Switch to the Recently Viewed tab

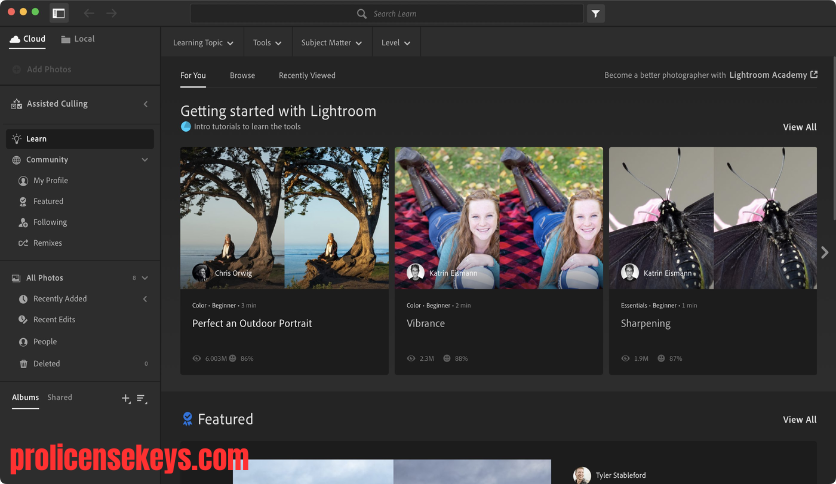[x=307, y=76]
